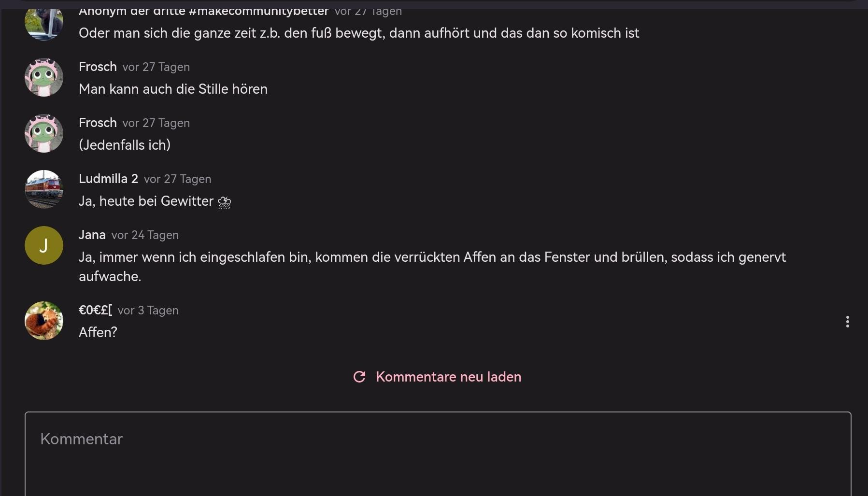
Task: Click Frosch username above 'Man kann auch die Stille hören'
Action: pyautogui.click(x=98, y=67)
